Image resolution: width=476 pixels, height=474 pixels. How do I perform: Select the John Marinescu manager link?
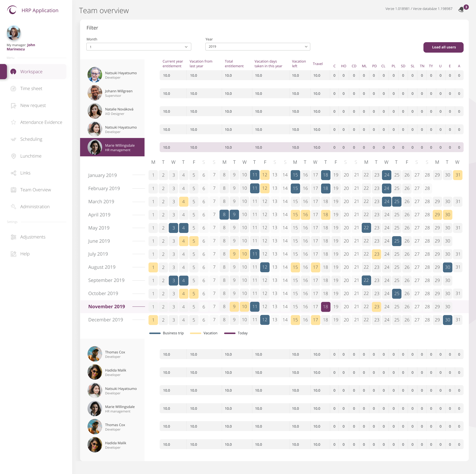tap(21, 47)
